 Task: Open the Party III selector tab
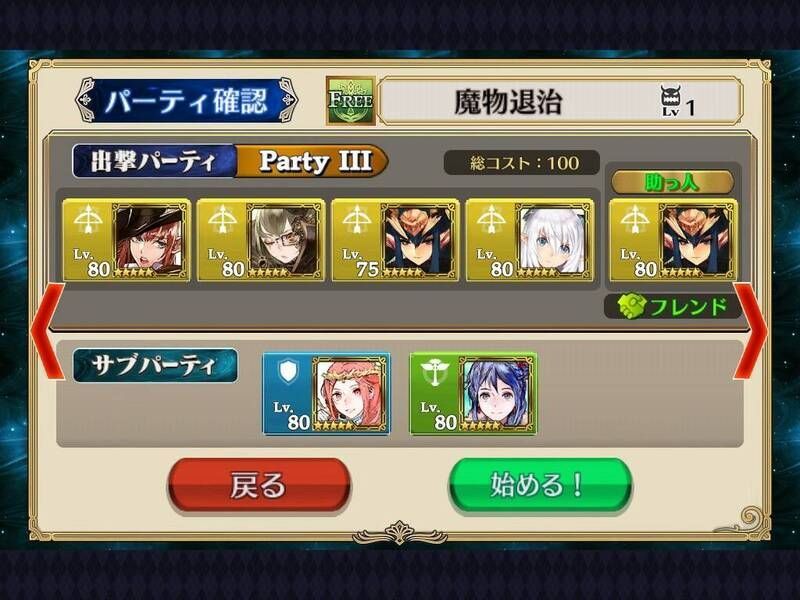[x=312, y=161]
